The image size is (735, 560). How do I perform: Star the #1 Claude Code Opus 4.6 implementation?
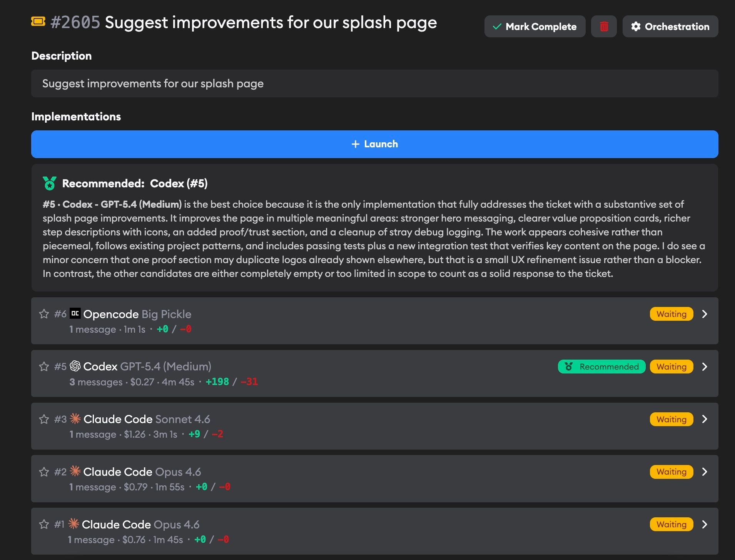(x=44, y=524)
